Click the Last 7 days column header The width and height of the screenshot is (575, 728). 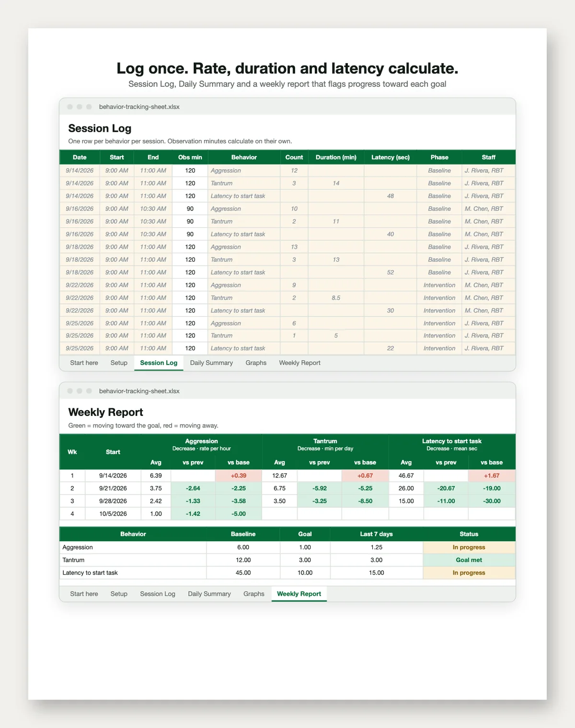click(377, 534)
